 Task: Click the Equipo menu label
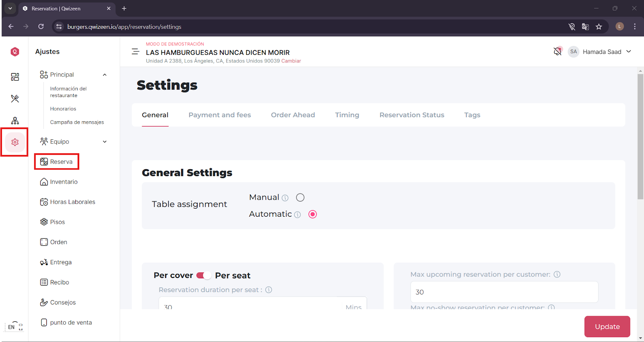[x=60, y=142]
